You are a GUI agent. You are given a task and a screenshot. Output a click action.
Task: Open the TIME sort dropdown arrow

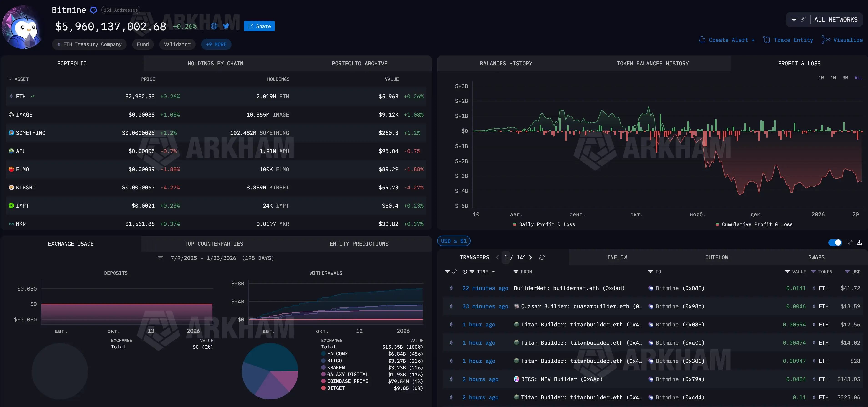[493, 272]
